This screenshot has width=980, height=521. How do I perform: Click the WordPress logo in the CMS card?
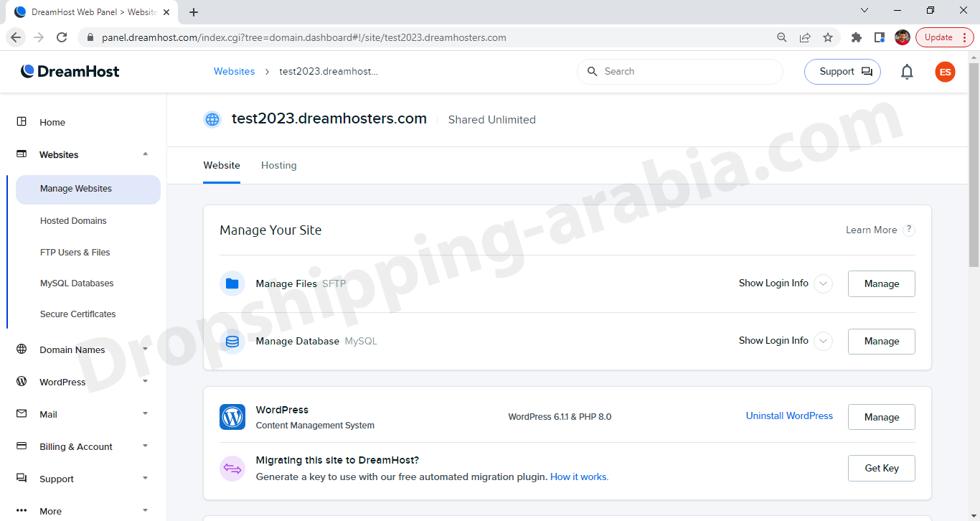(x=232, y=417)
